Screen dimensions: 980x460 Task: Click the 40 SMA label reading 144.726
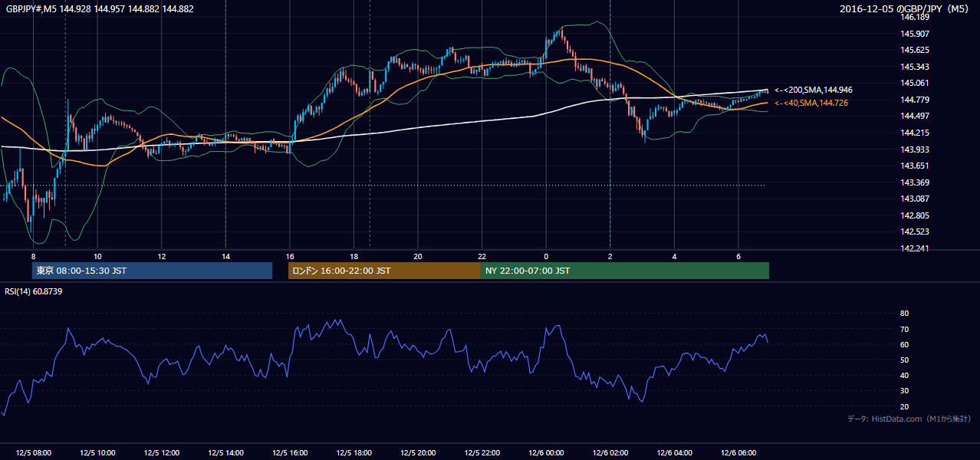pyautogui.click(x=811, y=103)
